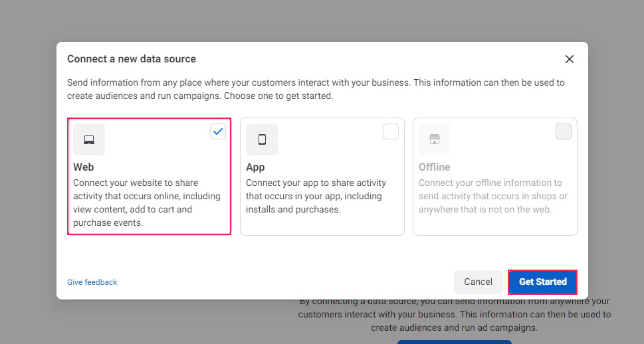Click the background text about ad campaigns
This screenshot has width=644, height=344.
[x=454, y=314]
